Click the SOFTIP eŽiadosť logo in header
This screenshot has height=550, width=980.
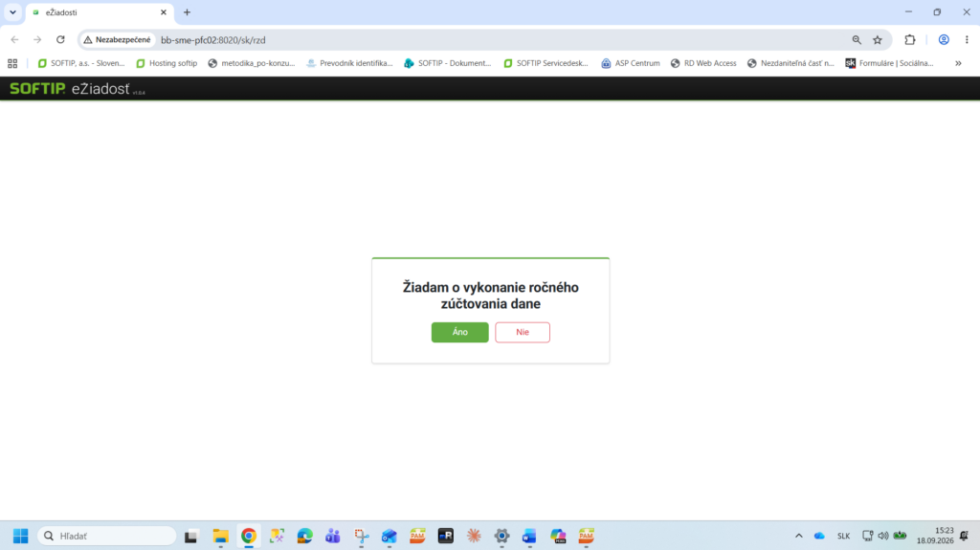(x=77, y=89)
